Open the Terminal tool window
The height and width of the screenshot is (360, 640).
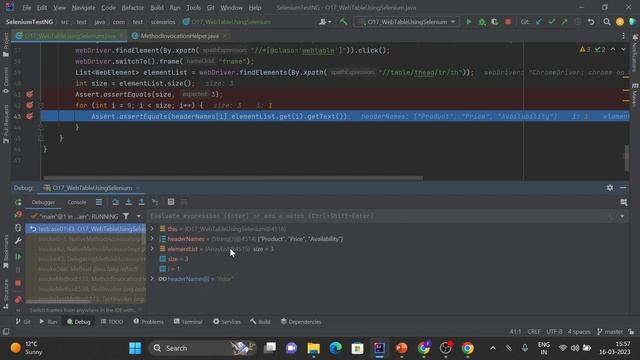(x=188, y=322)
